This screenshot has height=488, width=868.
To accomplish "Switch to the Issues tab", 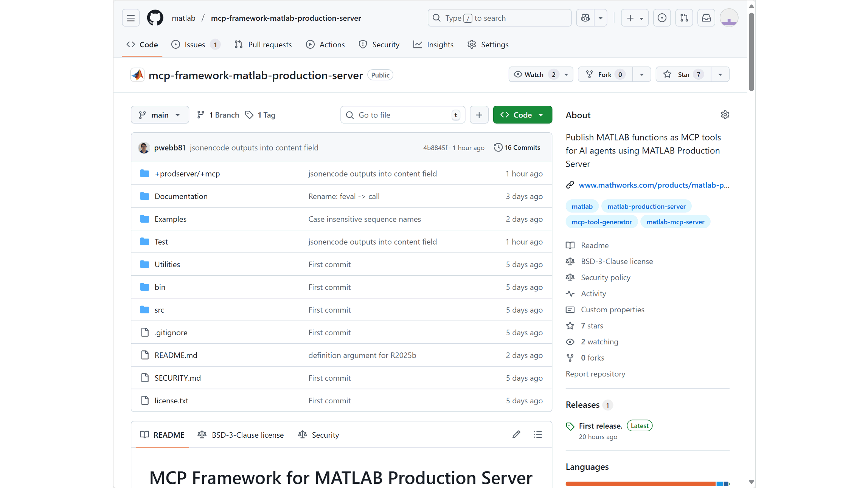I will (194, 44).
